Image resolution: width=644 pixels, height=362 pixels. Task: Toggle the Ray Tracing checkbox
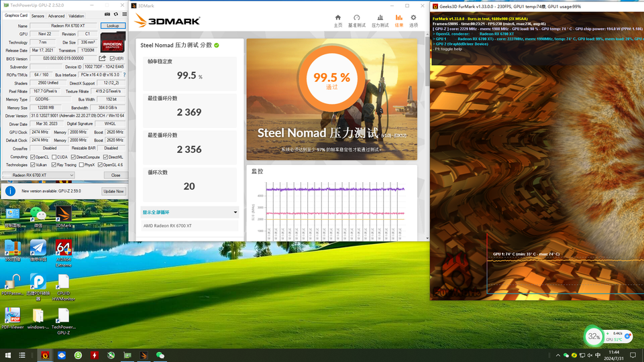point(54,165)
